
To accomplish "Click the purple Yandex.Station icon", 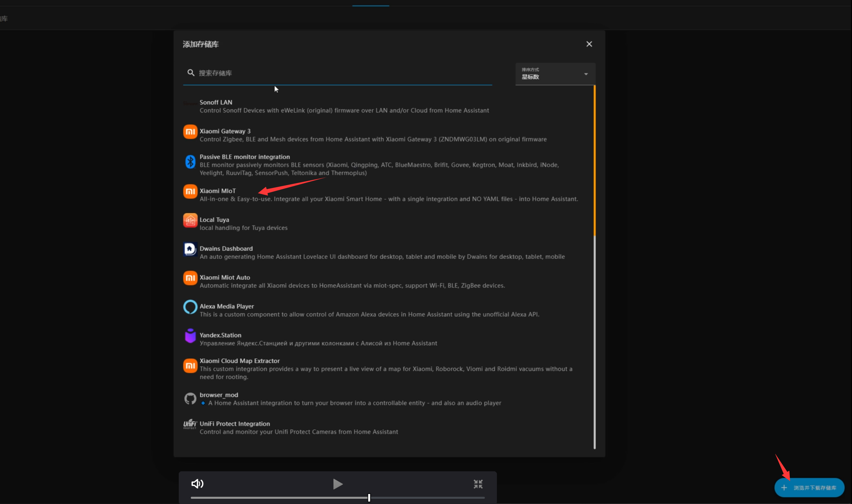I will 190,336.
